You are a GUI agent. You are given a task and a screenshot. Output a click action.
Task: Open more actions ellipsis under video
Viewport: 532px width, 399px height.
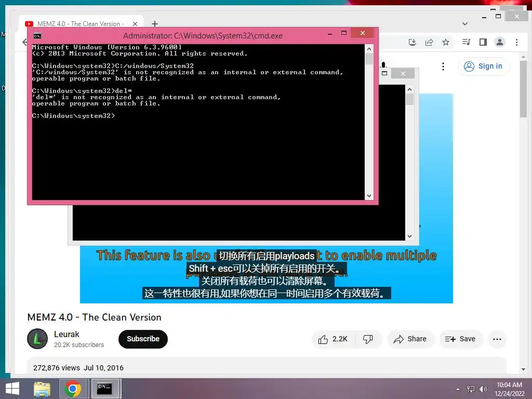click(x=497, y=339)
